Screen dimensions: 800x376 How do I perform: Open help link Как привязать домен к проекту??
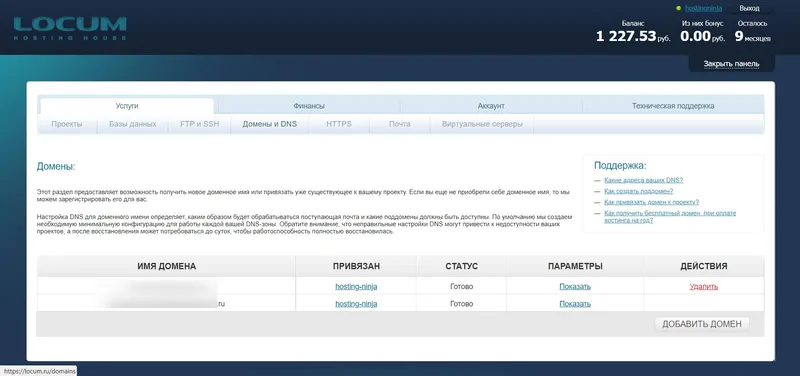point(652,202)
